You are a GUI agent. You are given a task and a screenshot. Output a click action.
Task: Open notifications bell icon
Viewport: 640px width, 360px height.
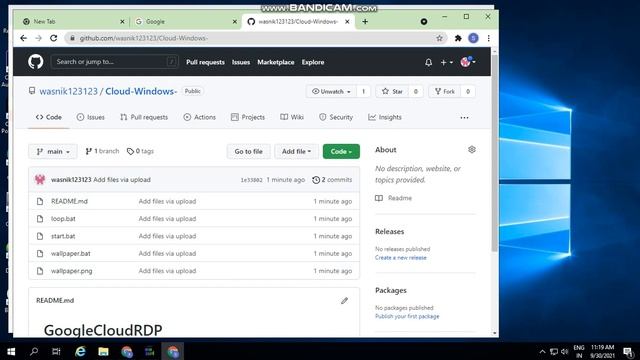(428, 62)
